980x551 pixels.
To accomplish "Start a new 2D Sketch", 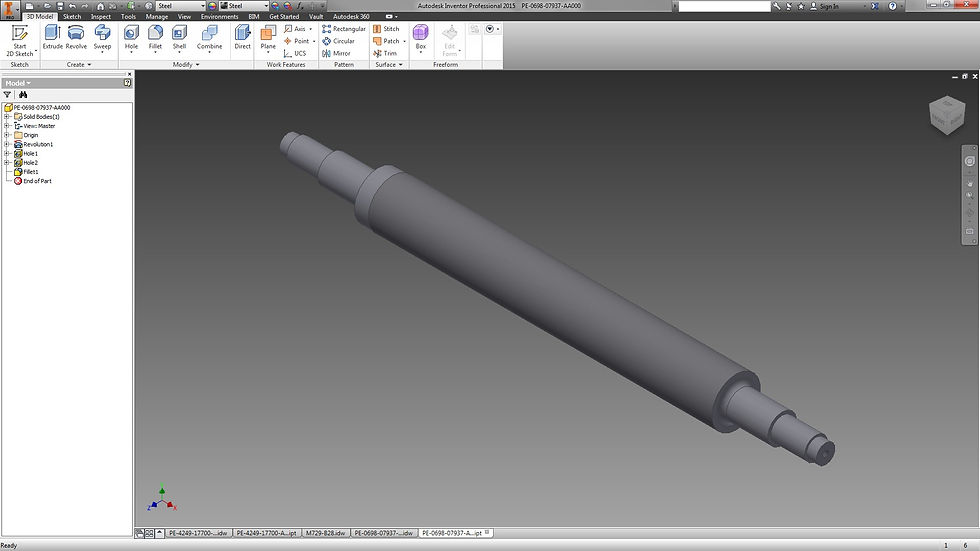I will 20,41.
